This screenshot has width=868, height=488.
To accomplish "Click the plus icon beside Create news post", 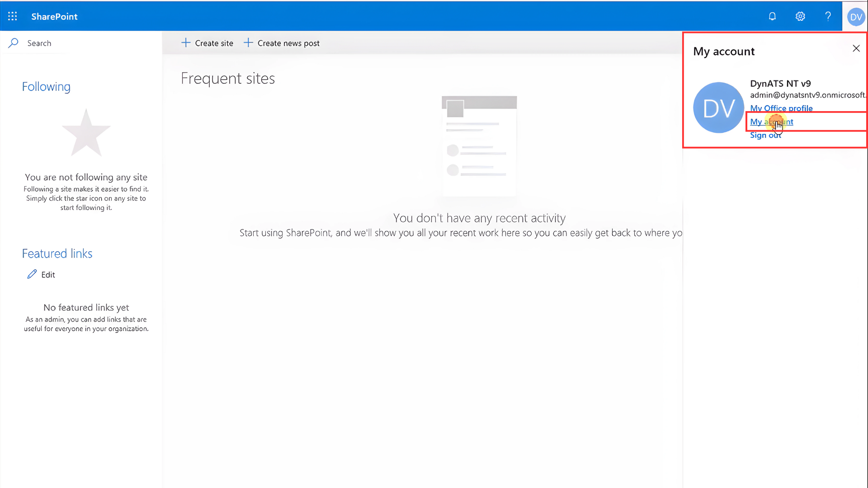I will [x=248, y=43].
